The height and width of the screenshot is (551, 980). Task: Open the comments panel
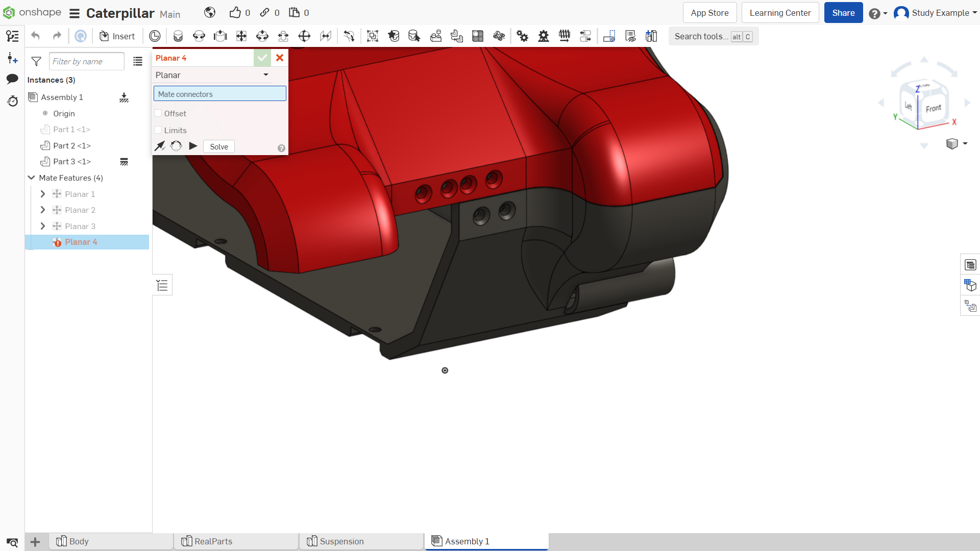tap(12, 79)
